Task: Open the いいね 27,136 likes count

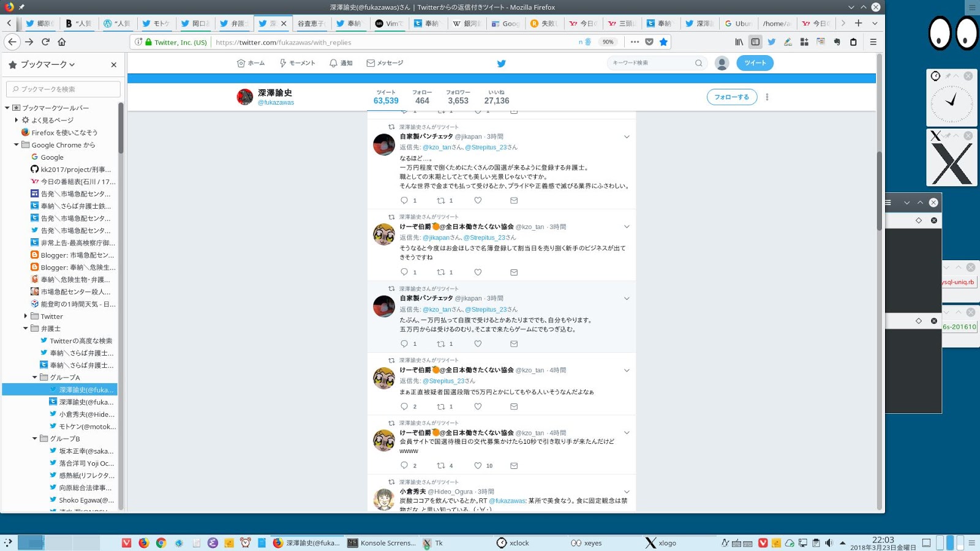Action: pyautogui.click(x=497, y=97)
